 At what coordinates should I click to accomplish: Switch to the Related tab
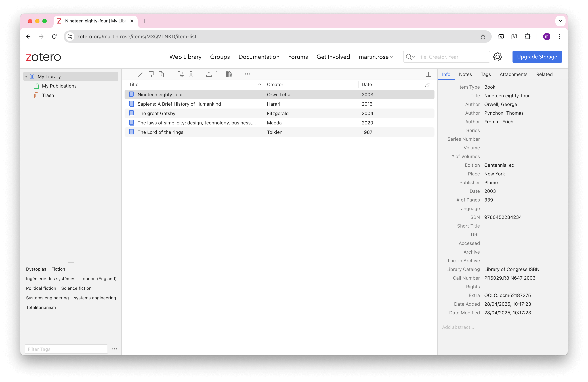pos(544,74)
